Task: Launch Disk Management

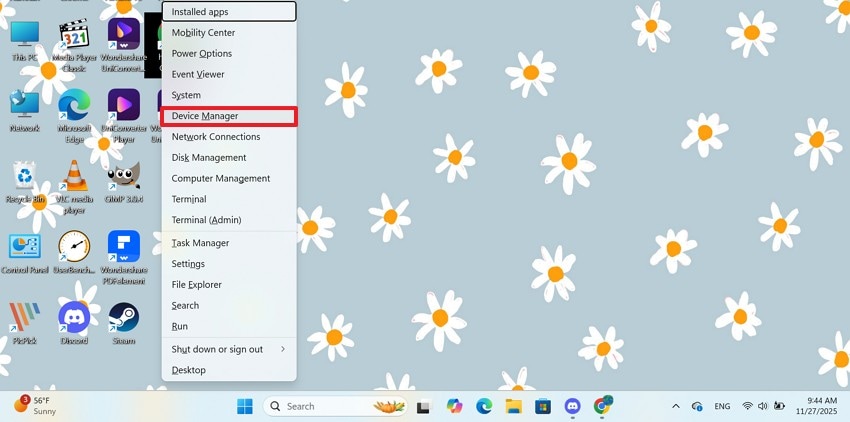Action: pos(229,157)
